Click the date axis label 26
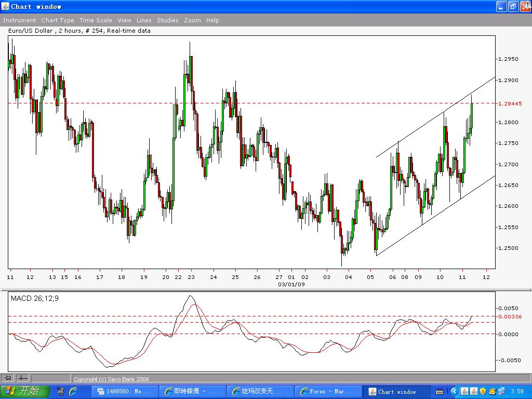The image size is (532, 399). 257,277
